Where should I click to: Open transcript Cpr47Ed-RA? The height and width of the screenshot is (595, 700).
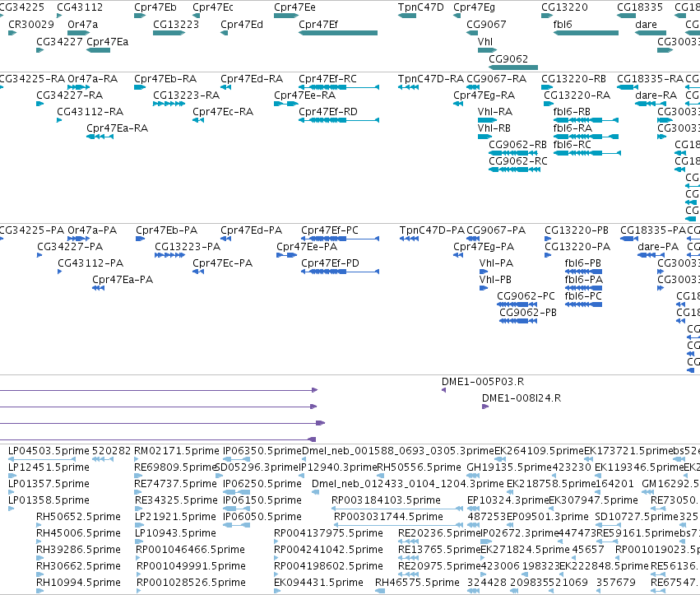(252, 79)
